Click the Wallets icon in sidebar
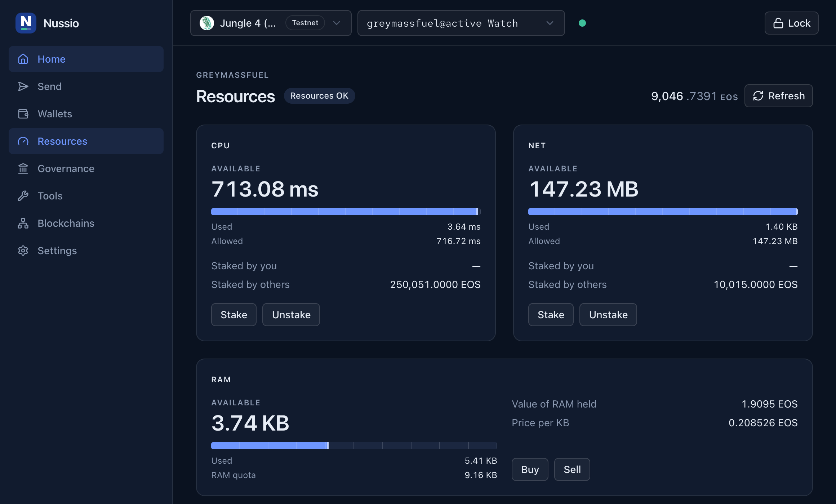The image size is (836, 504). [23, 114]
